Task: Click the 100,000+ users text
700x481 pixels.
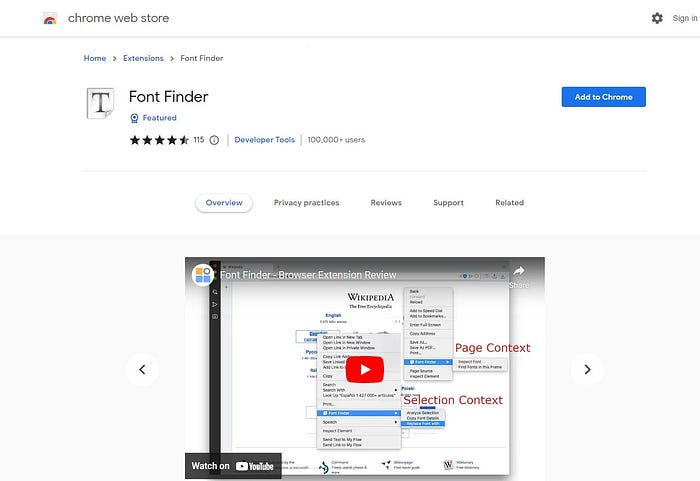Action: (336, 140)
